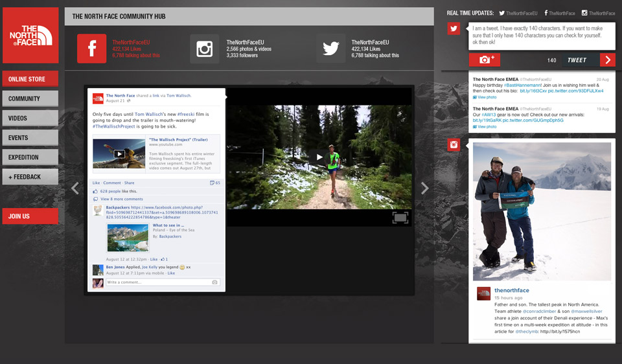Open the Denali father and son photo
Screen dimensions: 622x364
point(542,212)
